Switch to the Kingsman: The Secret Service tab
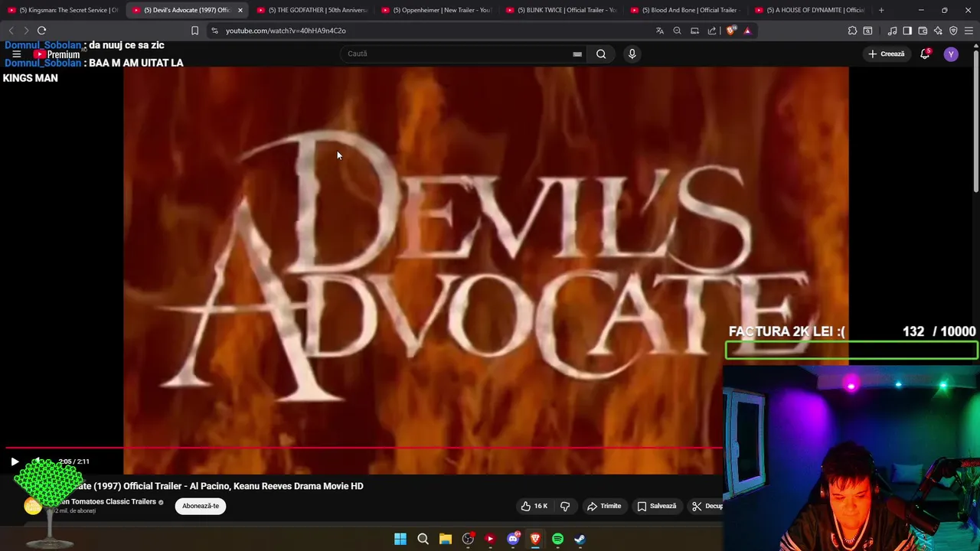The width and height of the screenshot is (980, 551). (x=63, y=10)
